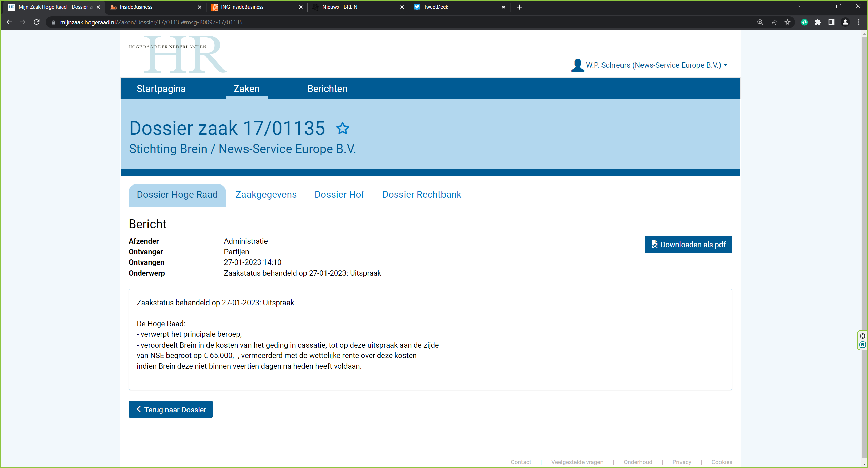This screenshot has height=468, width=868.
Task: Click the ING InsideBusiness tab favicon
Action: pyautogui.click(x=215, y=7)
